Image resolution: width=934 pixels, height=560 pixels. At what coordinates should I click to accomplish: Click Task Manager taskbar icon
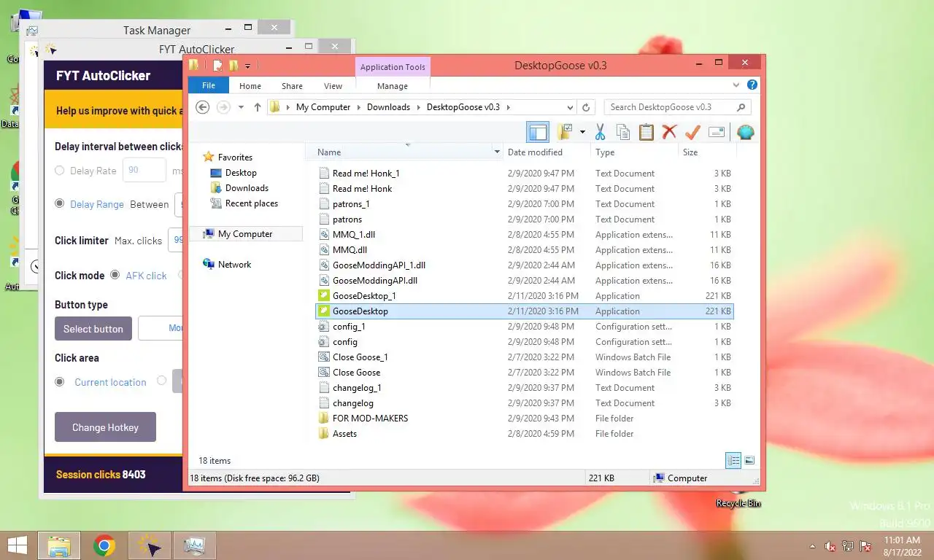click(195, 545)
